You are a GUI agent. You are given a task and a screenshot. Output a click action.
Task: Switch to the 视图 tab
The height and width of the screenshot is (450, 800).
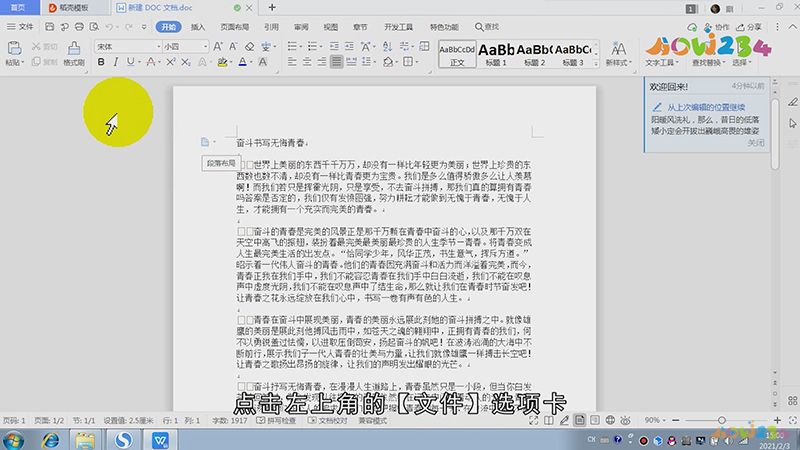331,27
